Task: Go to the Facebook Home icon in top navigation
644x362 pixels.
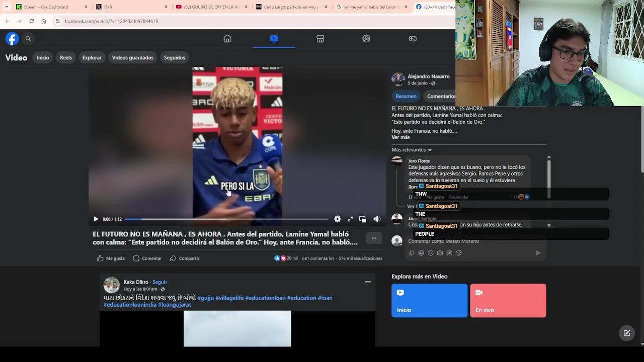Action: pyautogui.click(x=227, y=39)
